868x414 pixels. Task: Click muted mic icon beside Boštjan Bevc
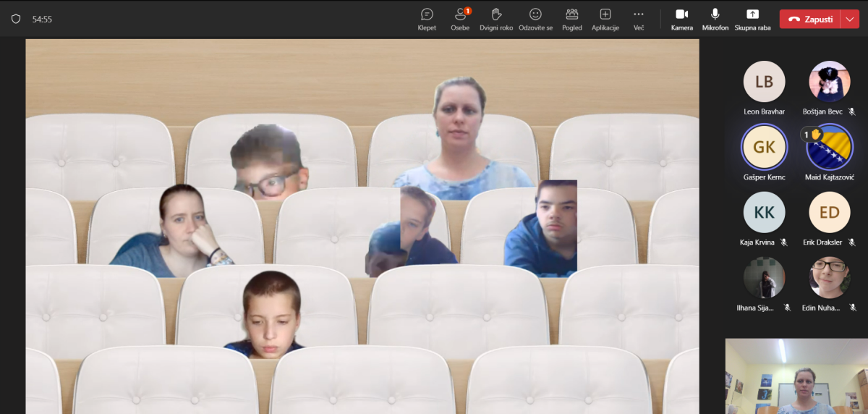click(852, 111)
